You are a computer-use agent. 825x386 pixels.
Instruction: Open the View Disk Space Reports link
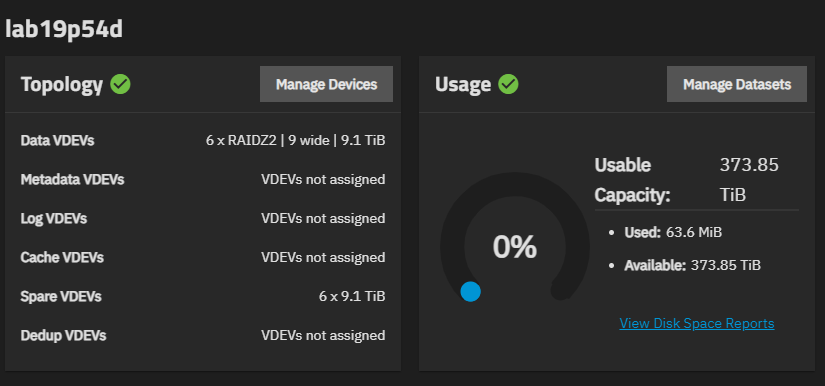(697, 323)
